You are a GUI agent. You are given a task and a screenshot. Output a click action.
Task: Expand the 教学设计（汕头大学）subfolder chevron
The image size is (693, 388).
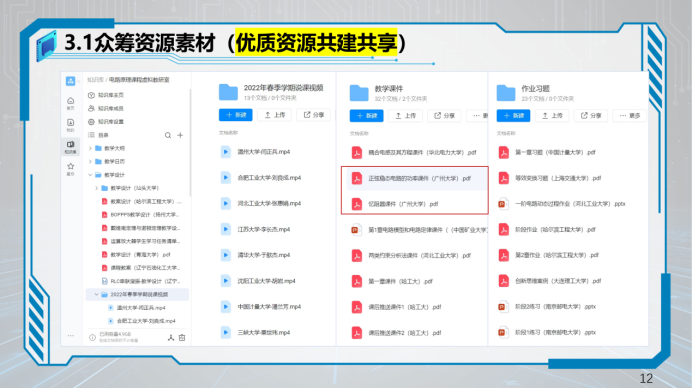coord(97,188)
